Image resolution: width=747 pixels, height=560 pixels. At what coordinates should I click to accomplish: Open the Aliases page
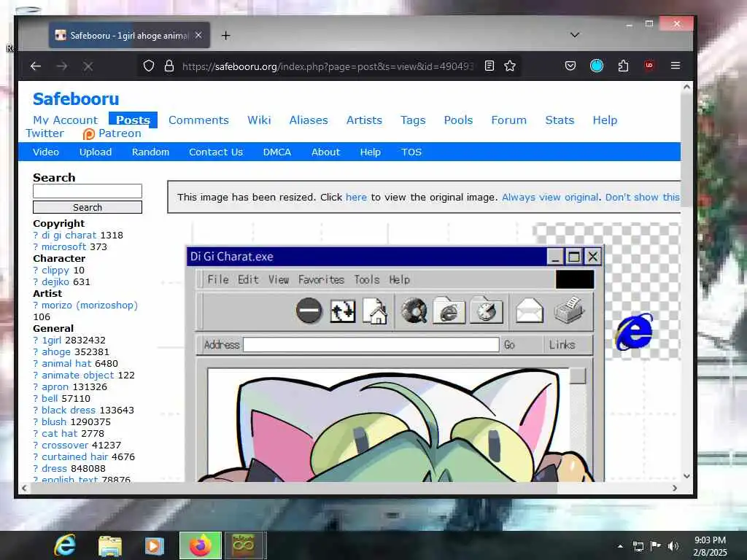point(309,120)
